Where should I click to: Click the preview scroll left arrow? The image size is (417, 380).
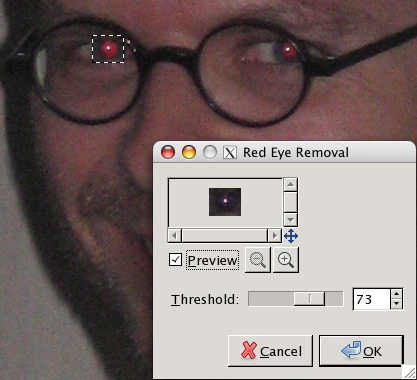click(175, 236)
